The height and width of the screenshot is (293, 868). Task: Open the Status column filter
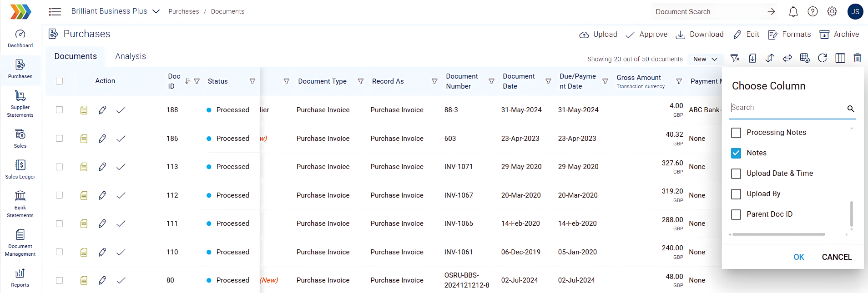point(252,81)
